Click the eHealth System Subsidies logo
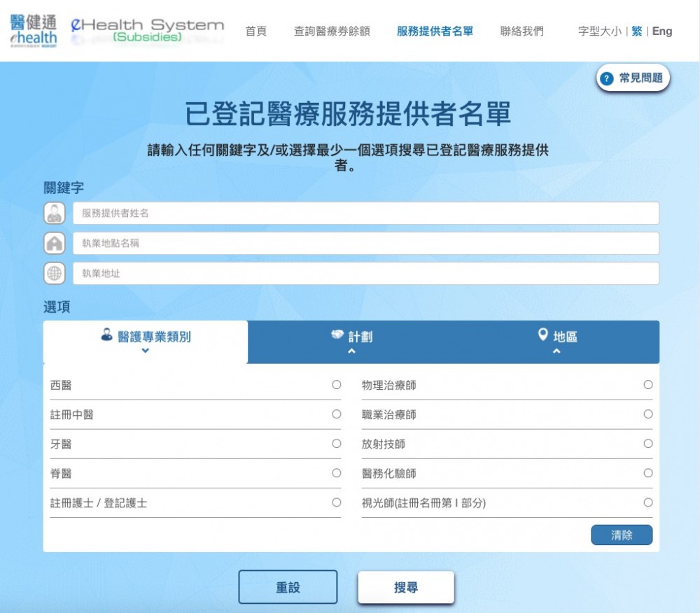The height and width of the screenshot is (613, 700). [x=148, y=30]
